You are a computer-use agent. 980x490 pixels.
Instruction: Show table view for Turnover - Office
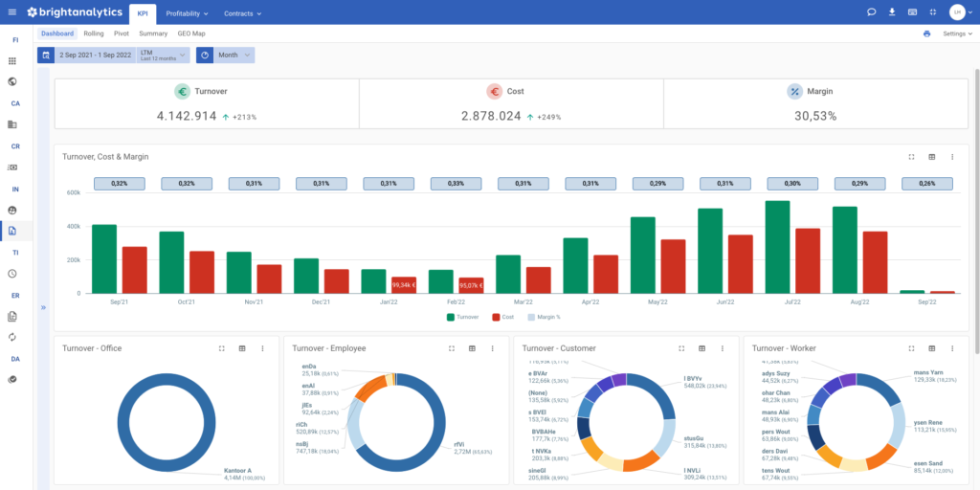242,348
